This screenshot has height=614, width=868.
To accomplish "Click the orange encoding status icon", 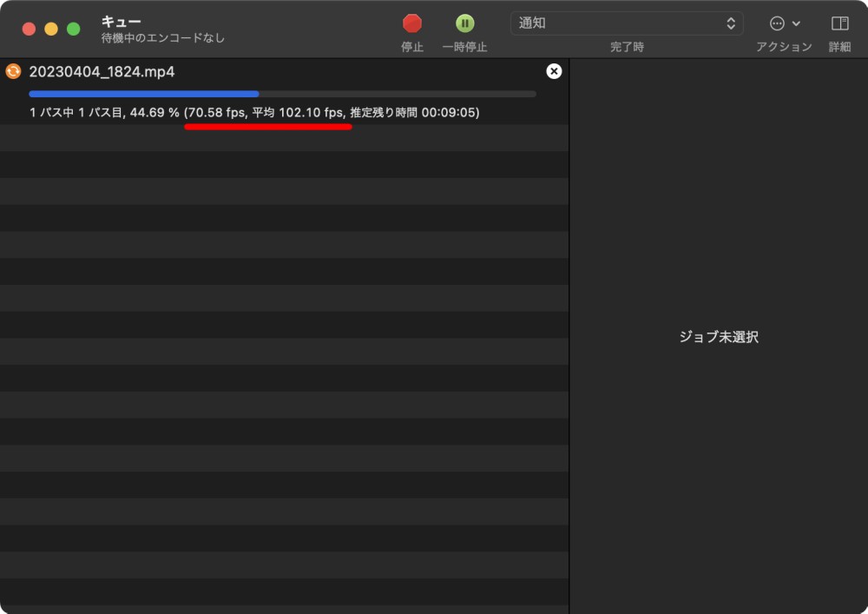I will click(13, 71).
